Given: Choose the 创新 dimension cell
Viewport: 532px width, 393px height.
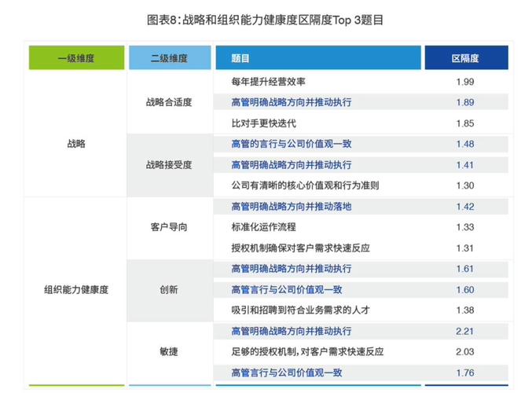Looking at the screenshot, I should (x=169, y=289).
